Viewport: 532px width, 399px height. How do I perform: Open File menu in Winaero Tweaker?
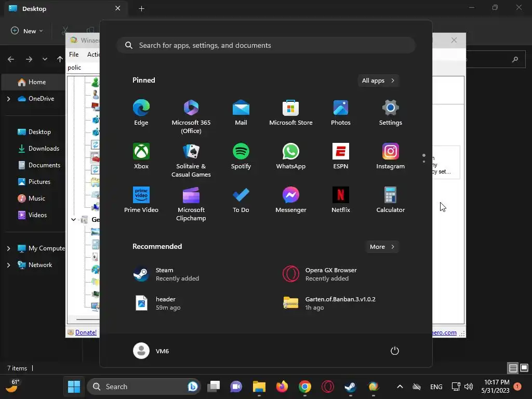click(74, 54)
